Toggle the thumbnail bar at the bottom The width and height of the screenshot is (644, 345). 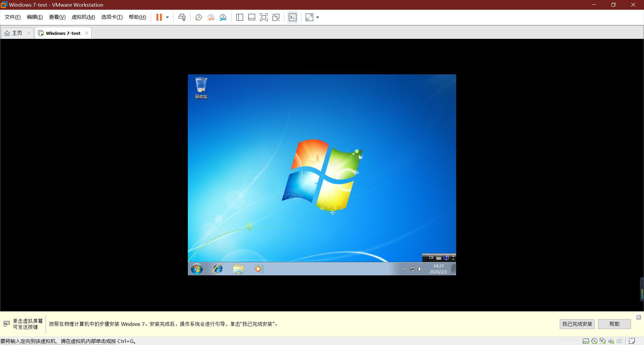252,17
